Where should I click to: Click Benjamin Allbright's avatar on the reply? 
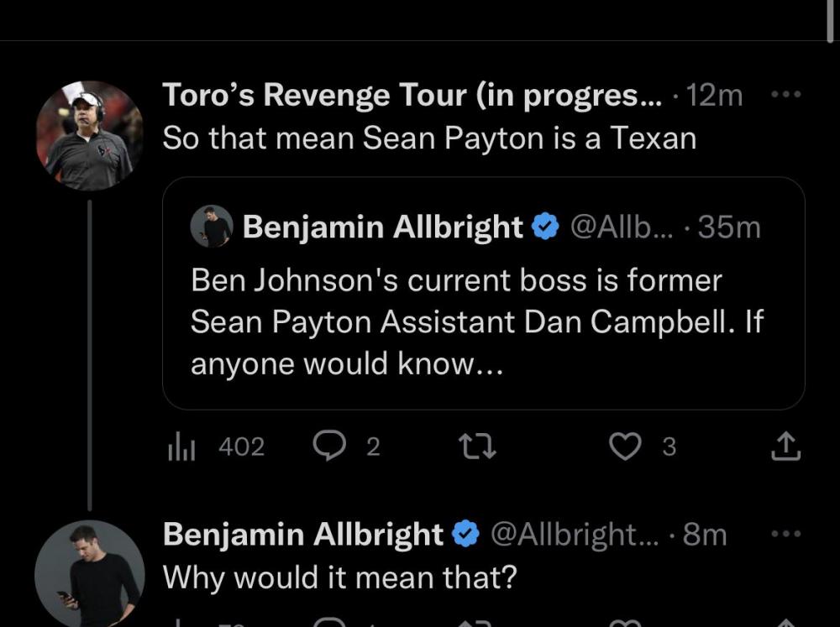tap(89, 574)
